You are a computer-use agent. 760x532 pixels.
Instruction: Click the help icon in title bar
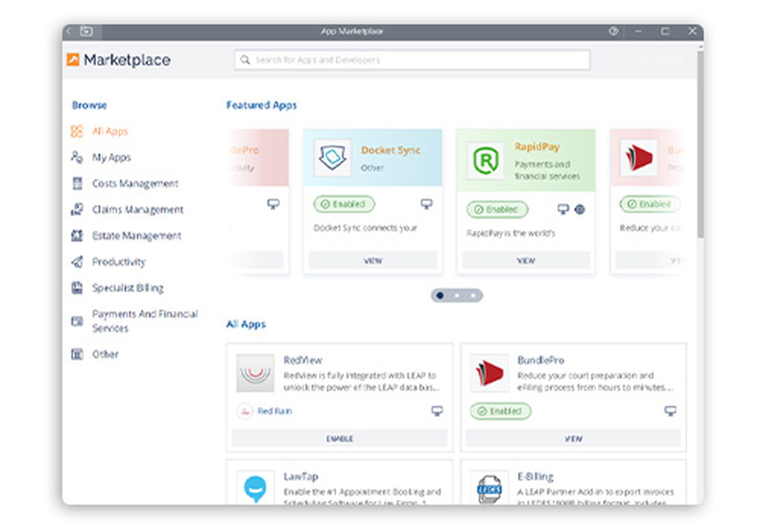coord(613,31)
